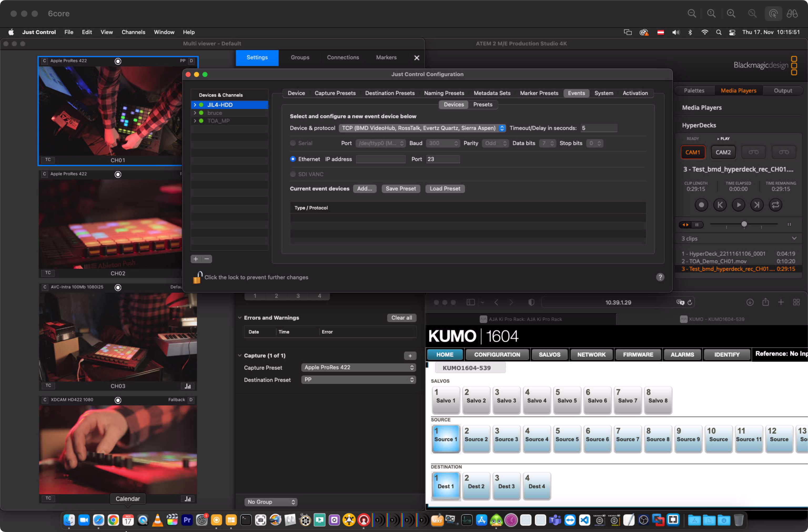
Task: Skip to next clip in HyperDeck
Action: point(757,204)
